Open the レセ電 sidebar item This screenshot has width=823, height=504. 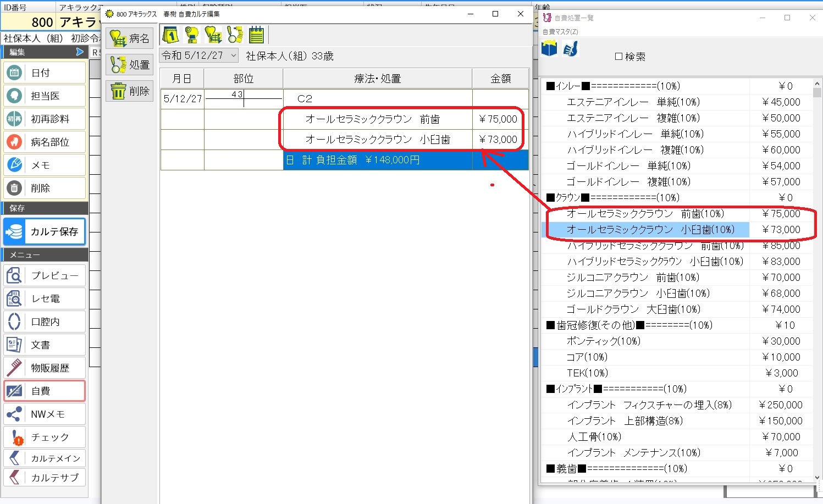pyautogui.click(x=45, y=298)
